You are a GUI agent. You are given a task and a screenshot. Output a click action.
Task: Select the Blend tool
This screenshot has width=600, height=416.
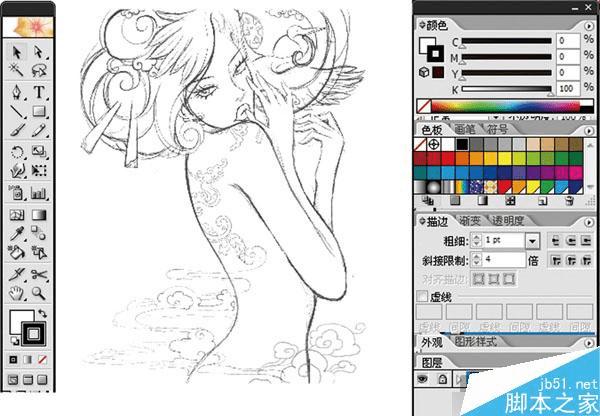coord(39,233)
